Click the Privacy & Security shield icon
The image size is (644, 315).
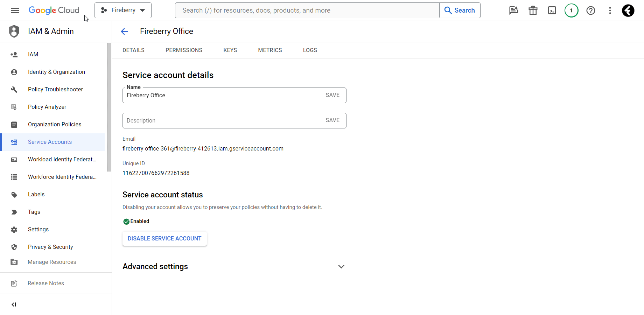click(14, 247)
